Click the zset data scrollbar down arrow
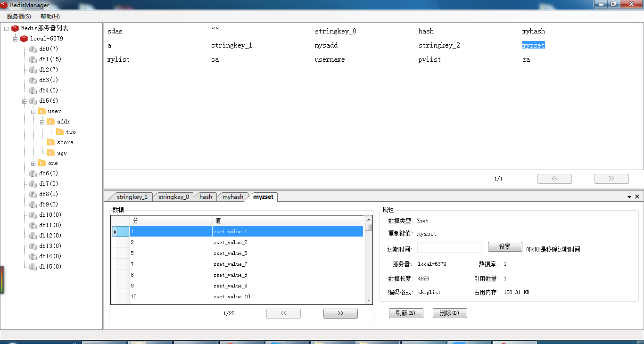The width and height of the screenshot is (644, 344). [x=369, y=300]
